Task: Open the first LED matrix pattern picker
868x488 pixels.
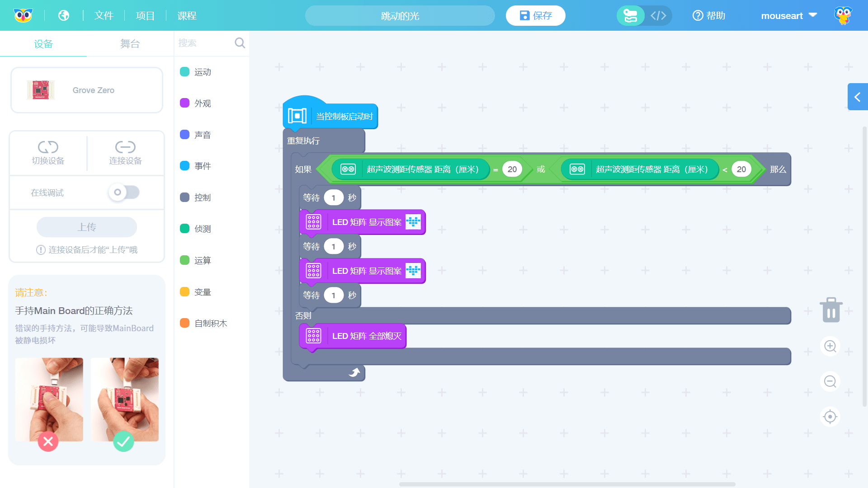Action: pos(413,222)
